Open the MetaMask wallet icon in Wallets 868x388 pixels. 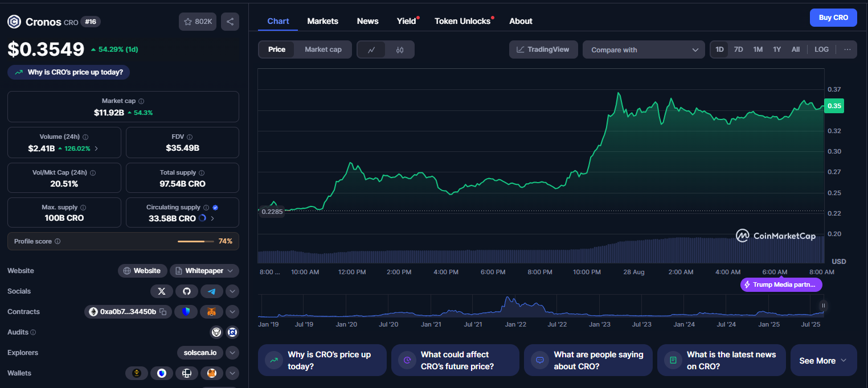pos(212,373)
